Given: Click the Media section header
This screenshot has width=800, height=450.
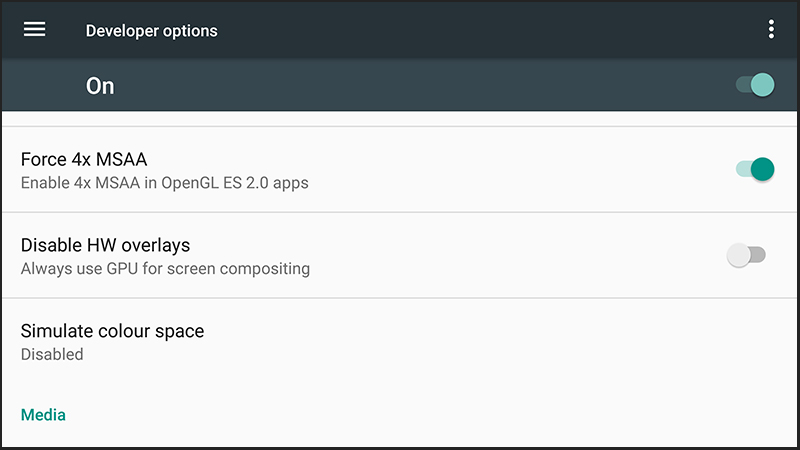Looking at the screenshot, I should (43, 415).
